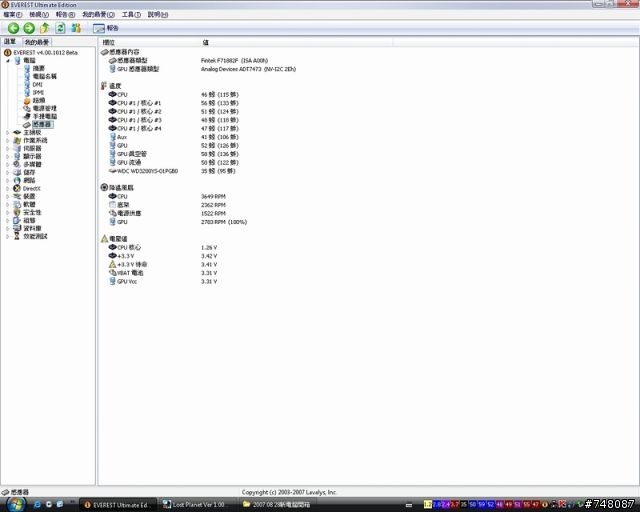This screenshot has height=512, width=640.
Task: Click the green Back arrow toolbar icon
Action: tap(13, 28)
